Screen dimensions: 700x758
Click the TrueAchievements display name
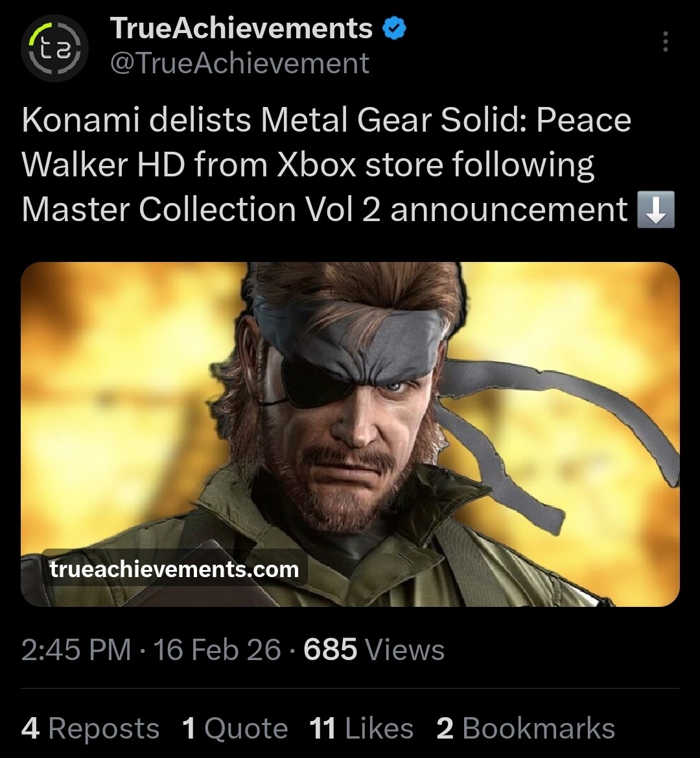pos(241,29)
